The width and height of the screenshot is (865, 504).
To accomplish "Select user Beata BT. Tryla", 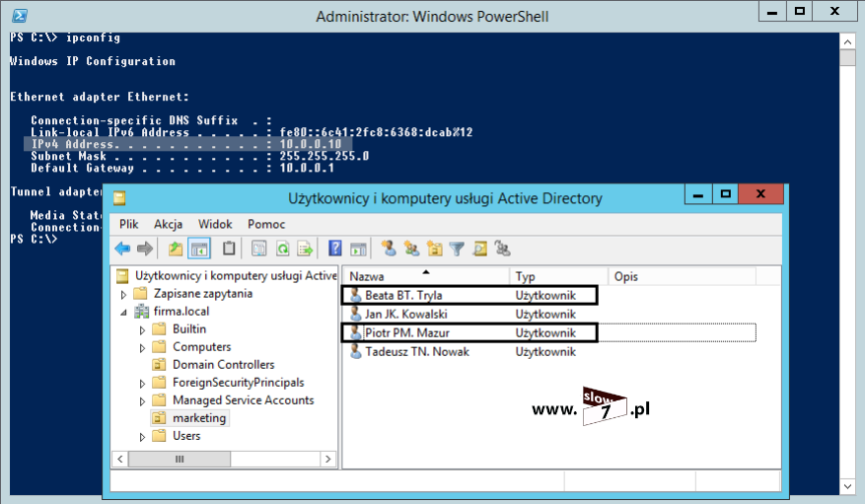I will point(403,295).
